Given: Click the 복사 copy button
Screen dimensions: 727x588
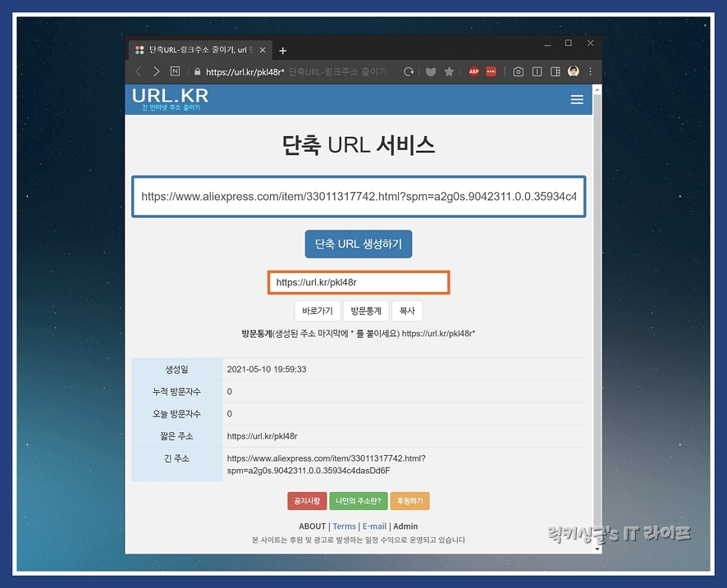Looking at the screenshot, I should tap(406, 310).
